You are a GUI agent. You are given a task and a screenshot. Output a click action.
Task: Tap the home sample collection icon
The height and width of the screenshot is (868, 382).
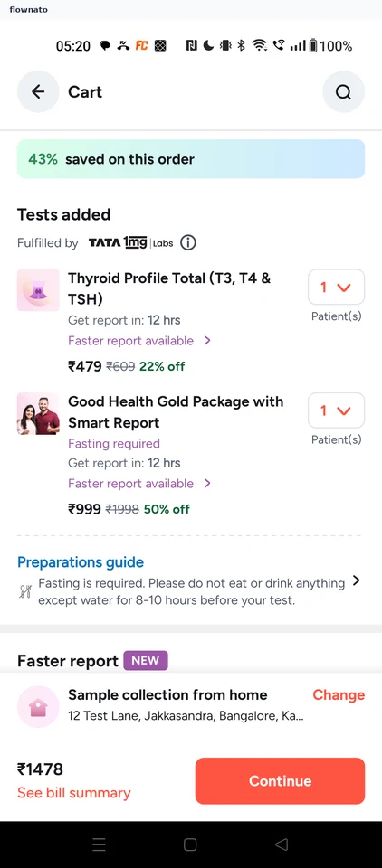click(x=38, y=706)
